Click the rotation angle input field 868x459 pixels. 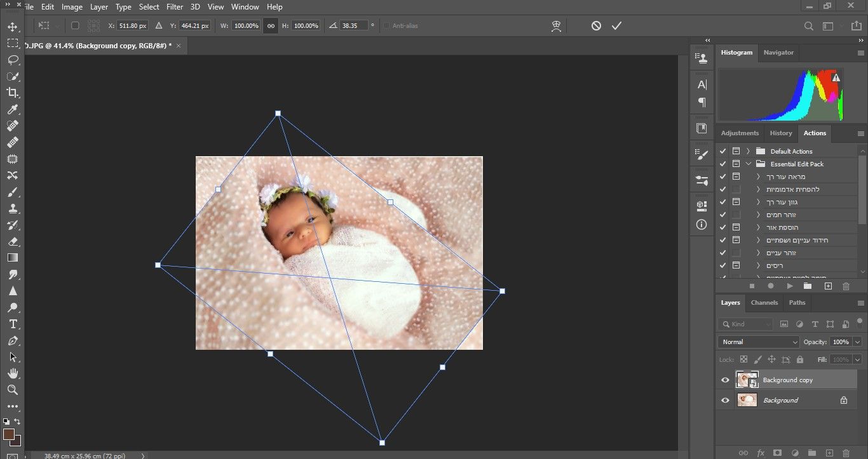[353, 26]
